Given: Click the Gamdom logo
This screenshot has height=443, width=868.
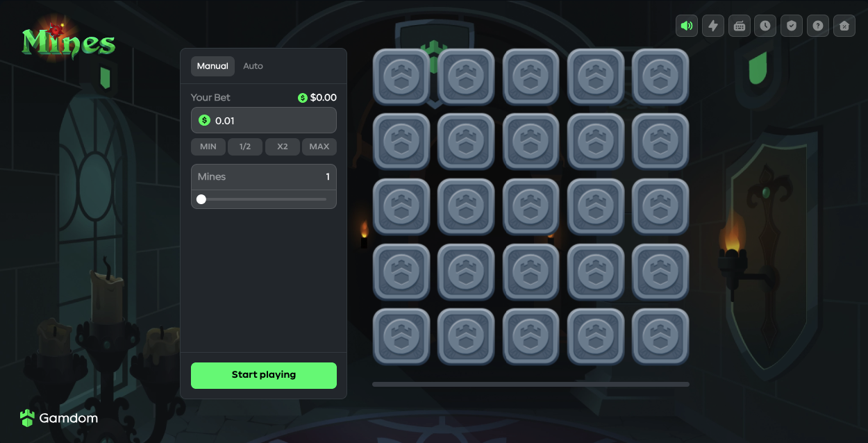Looking at the screenshot, I should tap(59, 418).
